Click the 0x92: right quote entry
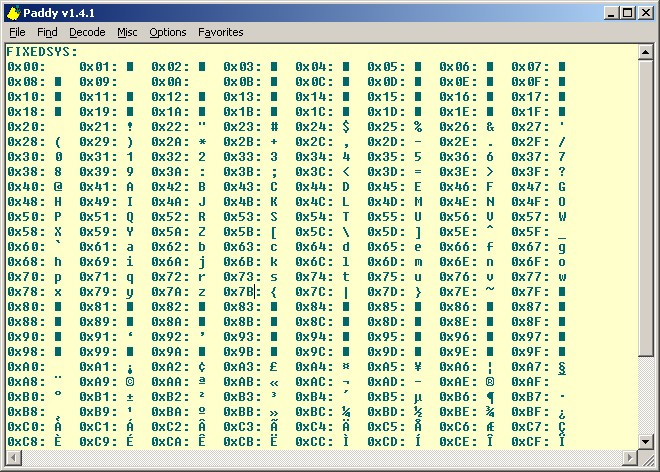The image size is (660, 472). coord(179,337)
